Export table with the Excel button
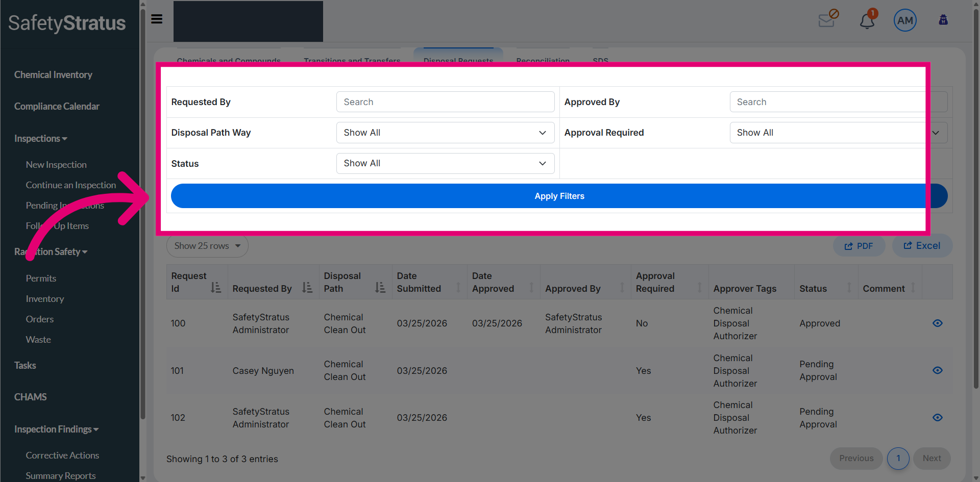Image resolution: width=980 pixels, height=482 pixels. (x=922, y=246)
